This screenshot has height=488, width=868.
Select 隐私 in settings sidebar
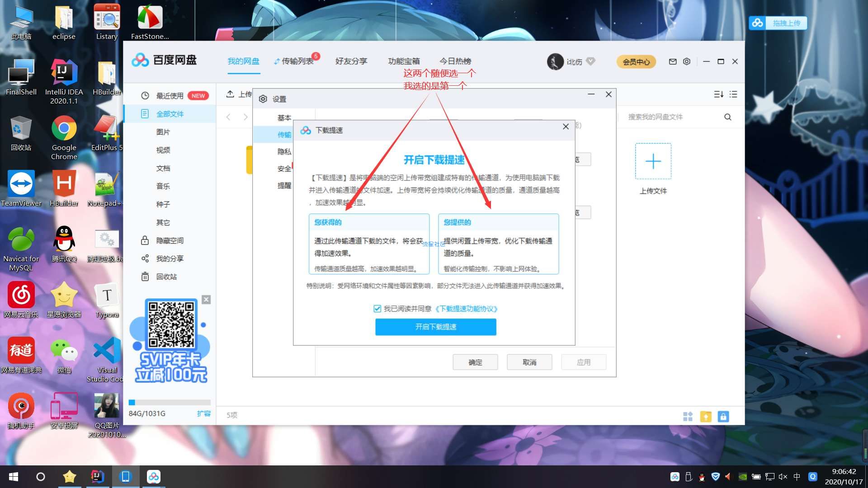[x=284, y=152]
